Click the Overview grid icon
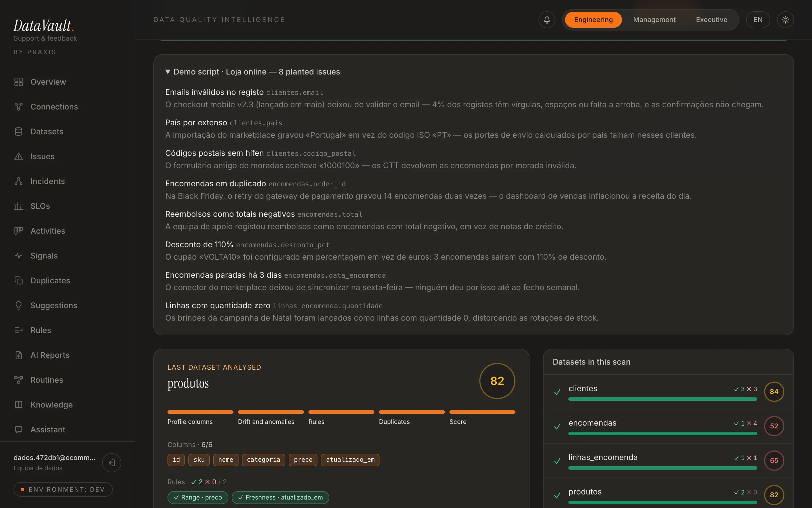The width and height of the screenshot is (812, 508). [18, 82]
